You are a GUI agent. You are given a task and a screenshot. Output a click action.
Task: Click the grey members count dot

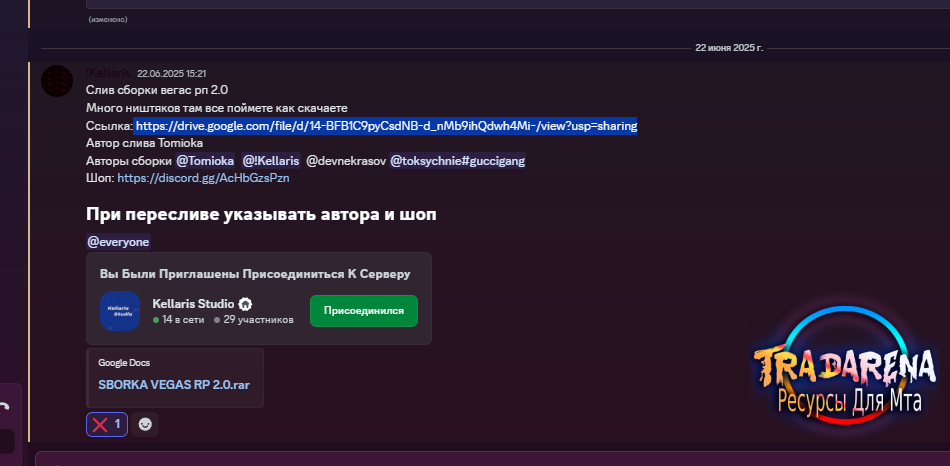[x=217, y=320]
